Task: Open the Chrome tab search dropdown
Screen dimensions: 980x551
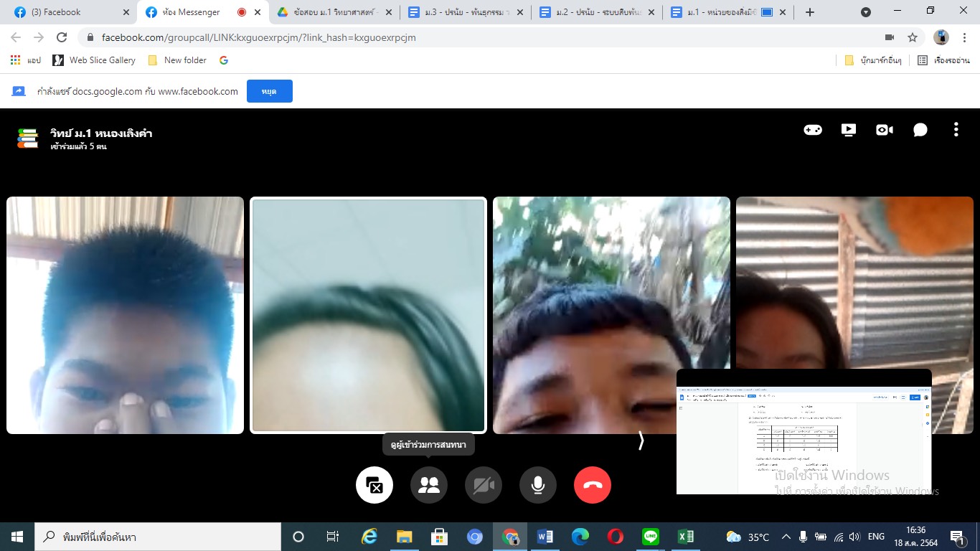Action: (x=866, y=12)
